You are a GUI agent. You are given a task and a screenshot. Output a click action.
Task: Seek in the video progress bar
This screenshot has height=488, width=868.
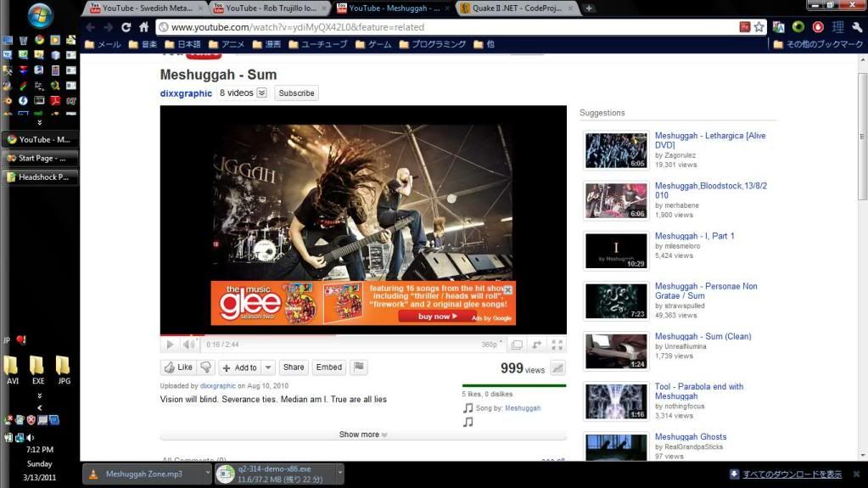pyautogui.click(x=363, y=334)
